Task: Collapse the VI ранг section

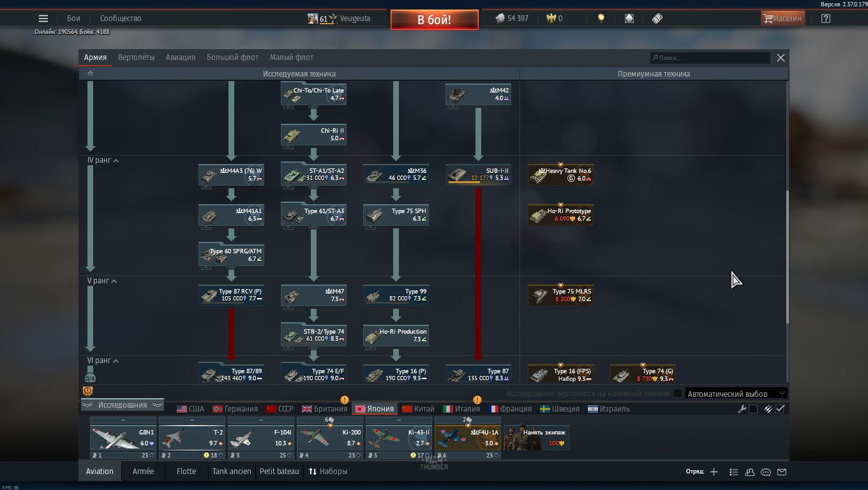Action: (x=103, y=360)
